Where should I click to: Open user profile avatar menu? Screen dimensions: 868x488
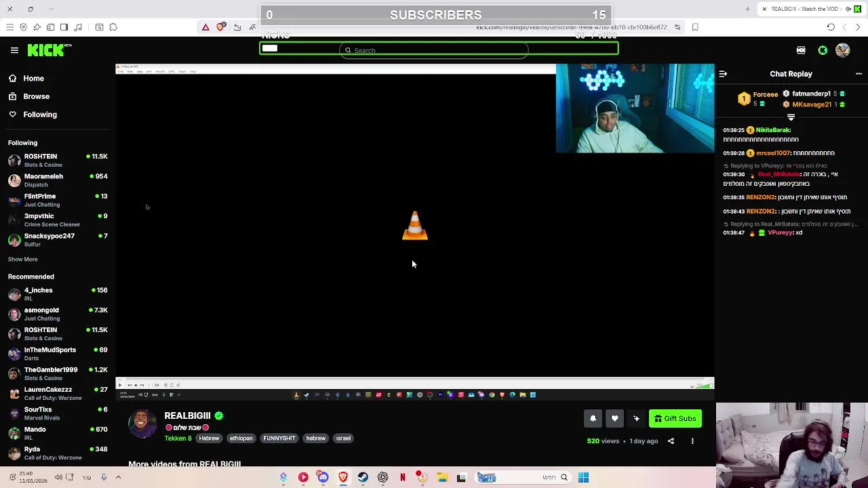coord(843,50)
